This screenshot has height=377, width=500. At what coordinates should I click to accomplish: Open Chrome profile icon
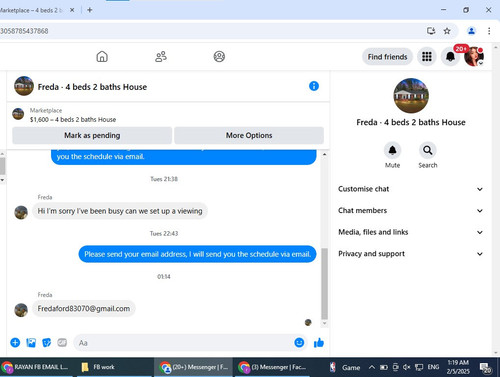tap(471, 31)
